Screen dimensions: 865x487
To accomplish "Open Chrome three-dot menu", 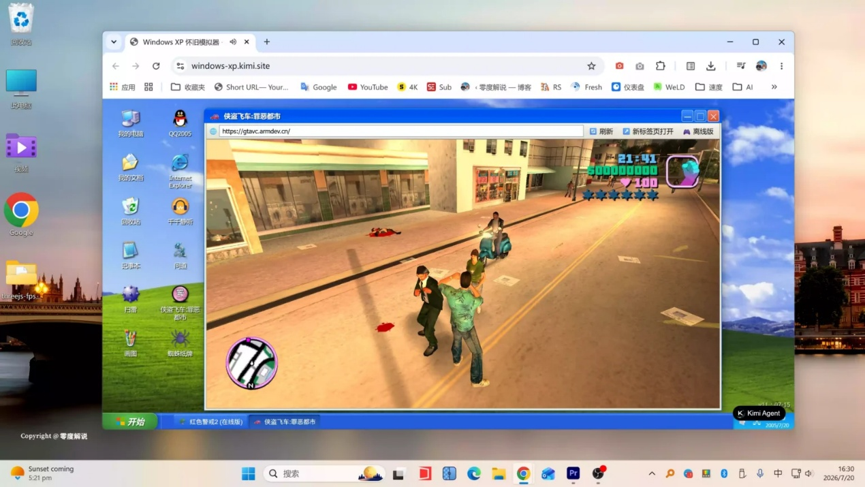I will [782, 66].
